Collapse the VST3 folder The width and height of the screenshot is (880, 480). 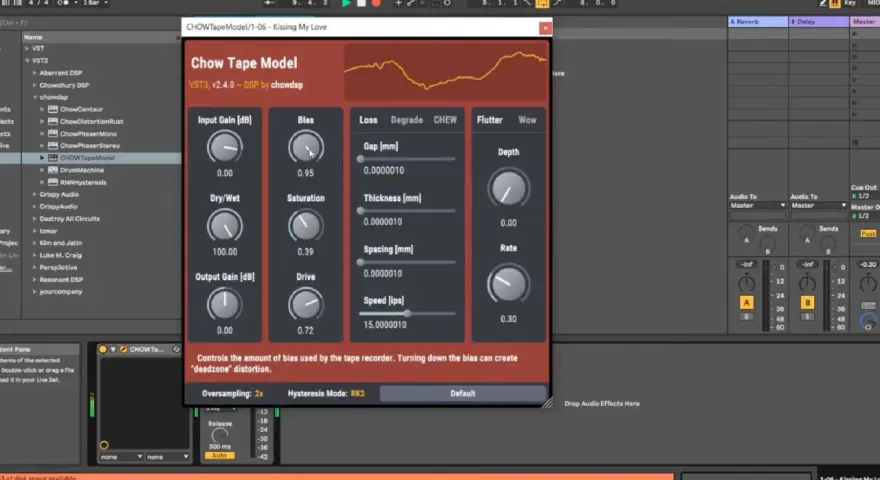[x=27, y=61]
